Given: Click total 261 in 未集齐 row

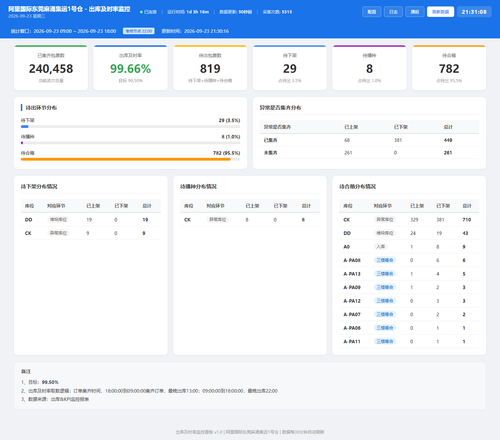Looking at the screenshot, I should coord(448,153).
